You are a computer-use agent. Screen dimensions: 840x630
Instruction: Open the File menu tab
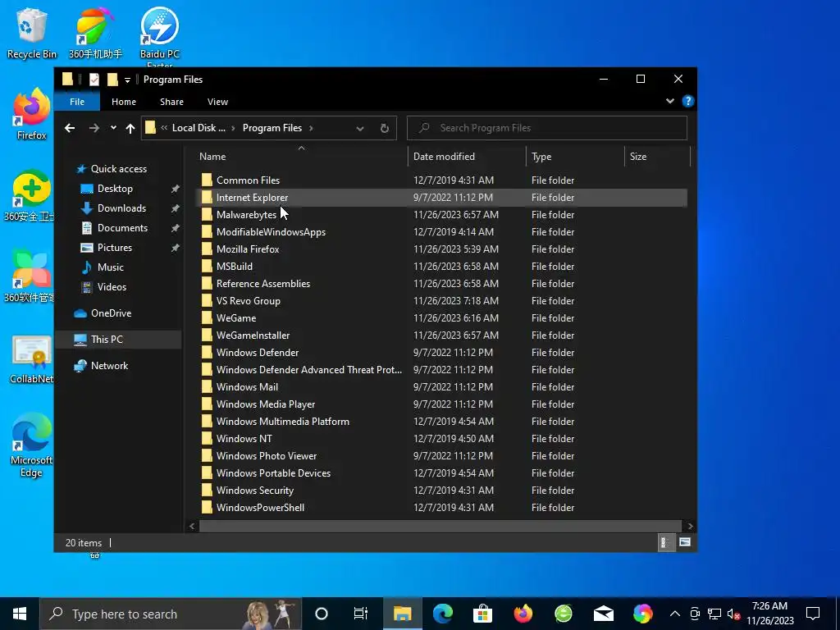tap(77, 102)
